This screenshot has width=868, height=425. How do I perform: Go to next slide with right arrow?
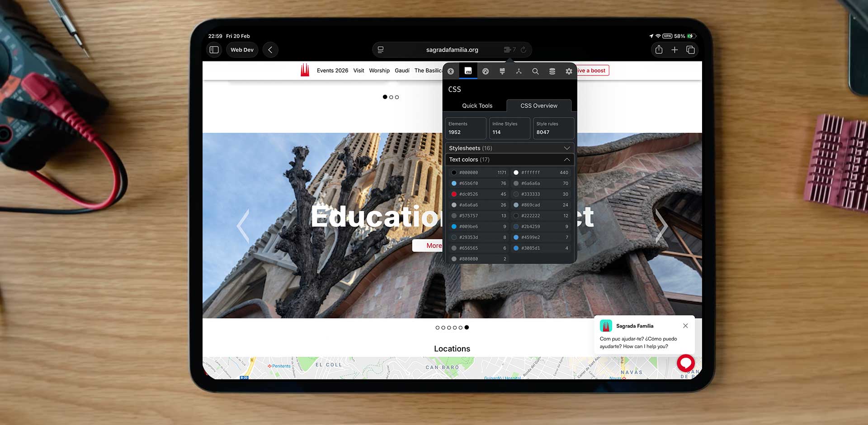coord(661,225)
